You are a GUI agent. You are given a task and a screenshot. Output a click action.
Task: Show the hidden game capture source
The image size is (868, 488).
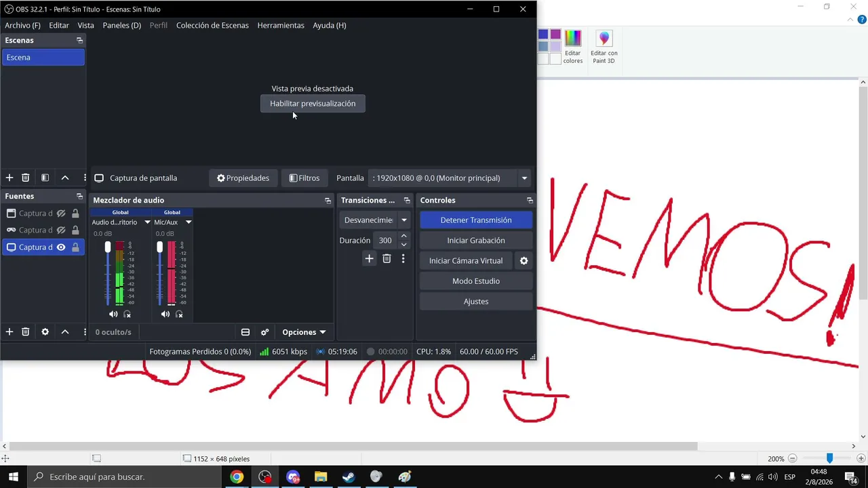61,230
